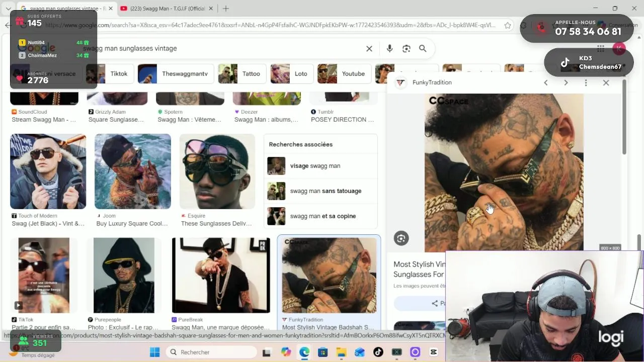Screen dimensions: 644x362
Task: Open Xbox Game Bar taskbar icon
Action: [x=397, y=352]
